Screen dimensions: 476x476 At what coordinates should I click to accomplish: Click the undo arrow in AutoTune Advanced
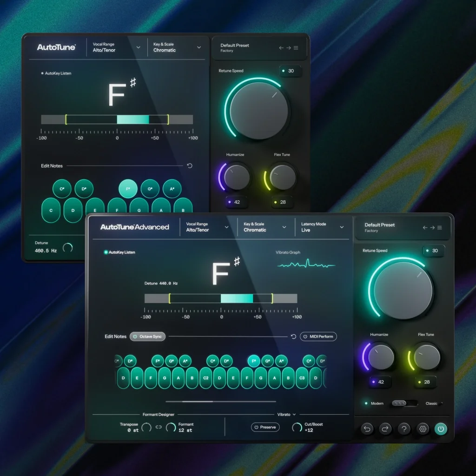367,429
